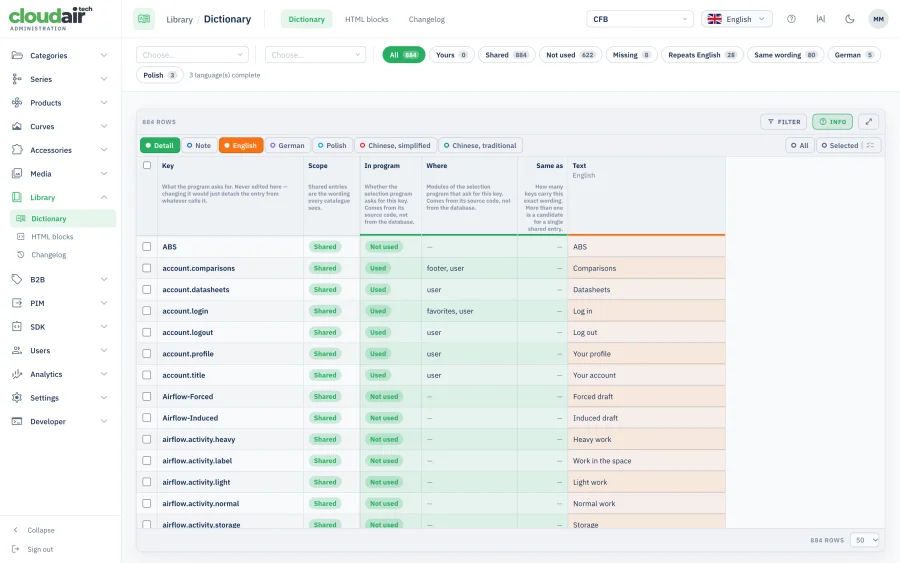Expand the Settings menu chevron
Viewport: 900px width, 563px height.
(x=104, y=397)
